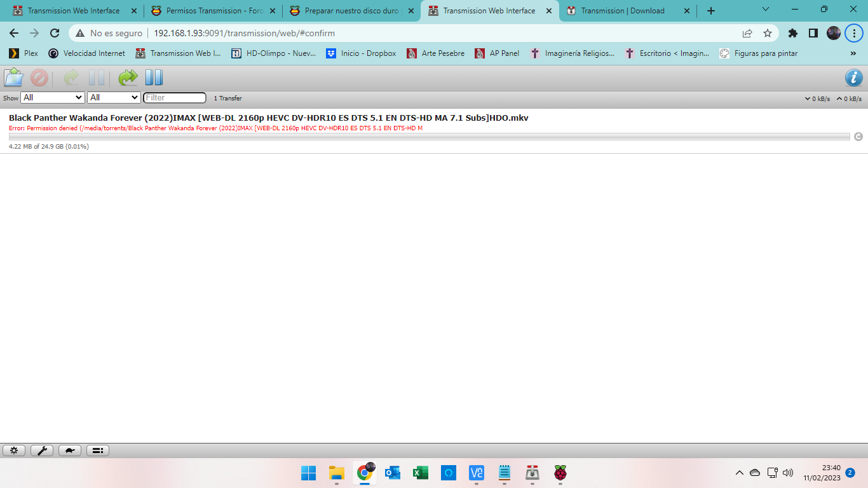Click the Open Torrent folder icon
The width and height of the screenshot is (868, 488).
click(x=13, y=78)
